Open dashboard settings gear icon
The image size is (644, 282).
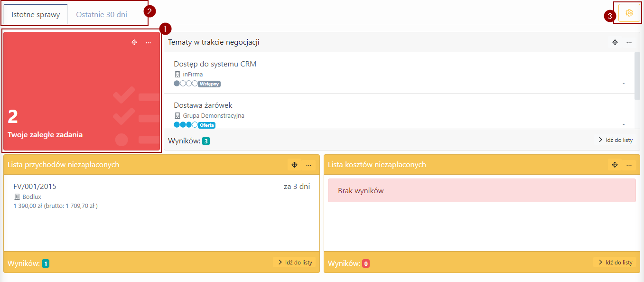pyautogui.click(x=629, y=13)
